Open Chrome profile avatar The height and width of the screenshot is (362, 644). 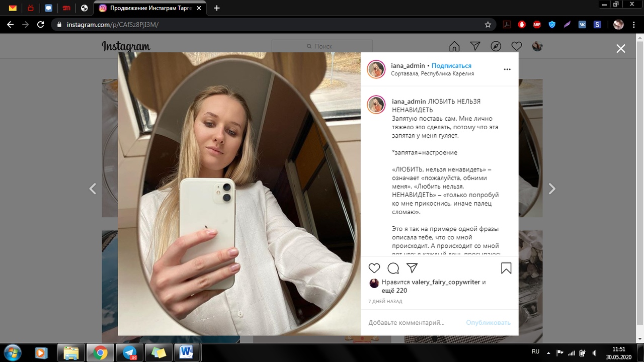click(x=618, y=24)
